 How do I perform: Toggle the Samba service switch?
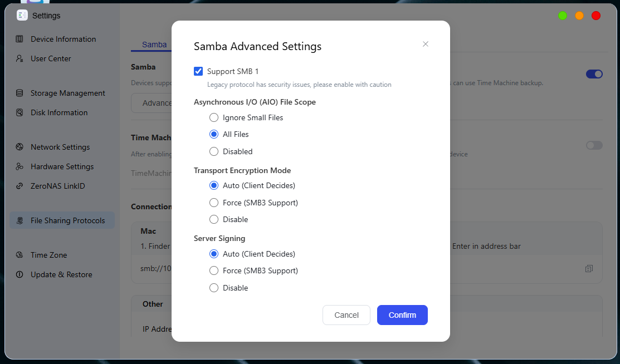tap(594, 74)
